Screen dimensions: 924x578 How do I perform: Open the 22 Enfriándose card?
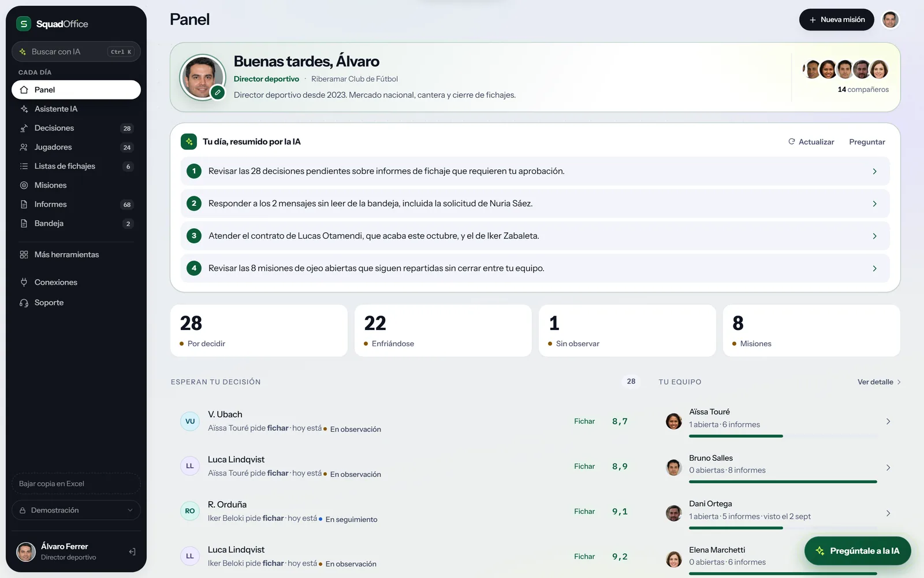[x=443, y=331]
